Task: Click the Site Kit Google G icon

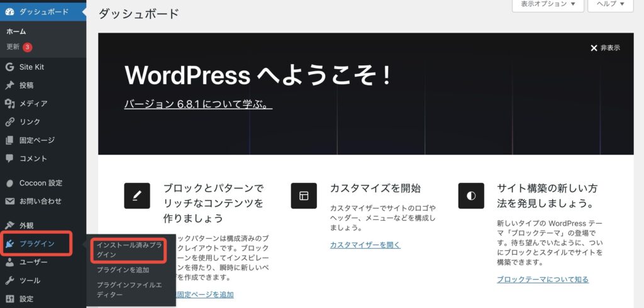Action: (x=9, y=67)
